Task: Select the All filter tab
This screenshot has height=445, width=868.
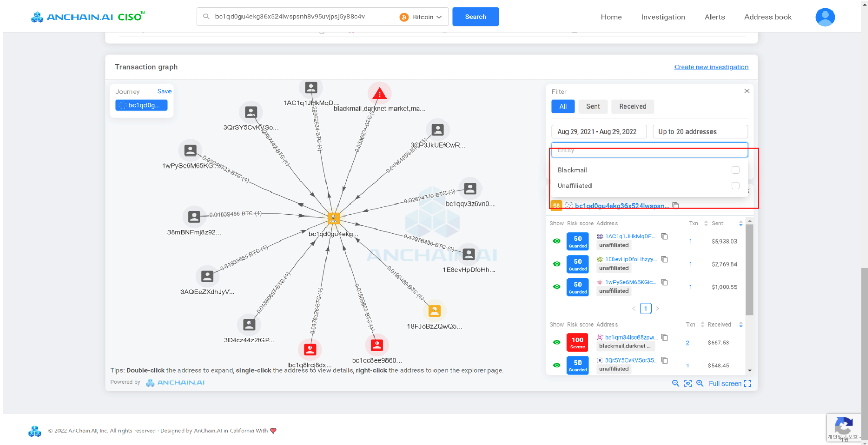Action: click(x=563, y=106)
